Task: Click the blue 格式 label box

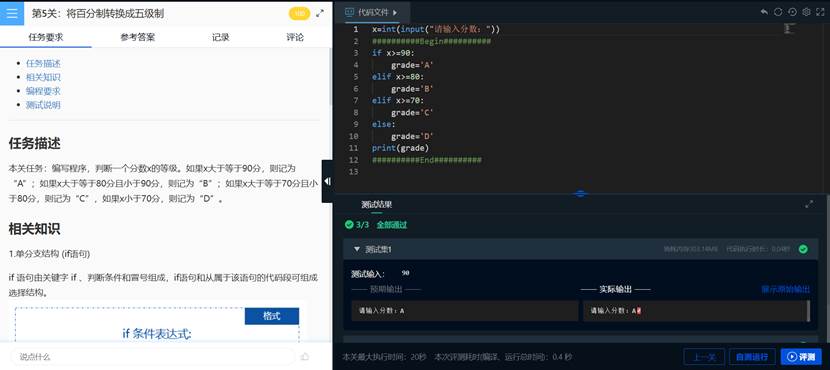Action: (x=272, y=316)
